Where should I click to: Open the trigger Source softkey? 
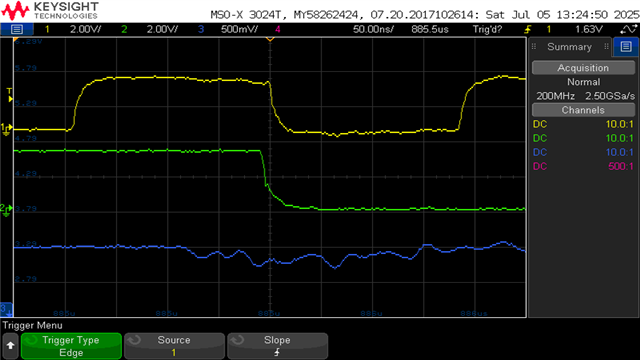[174, 346]
